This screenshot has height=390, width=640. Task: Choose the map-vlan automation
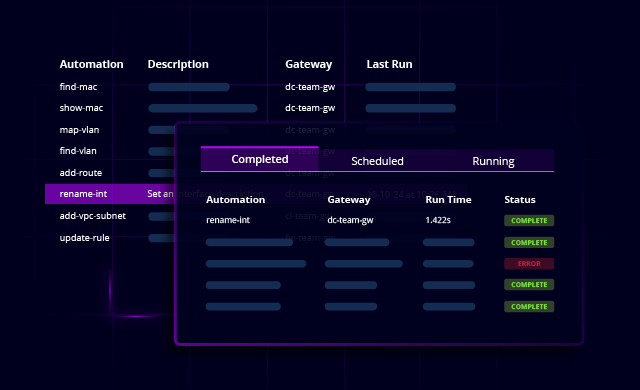tap(79, 130)
